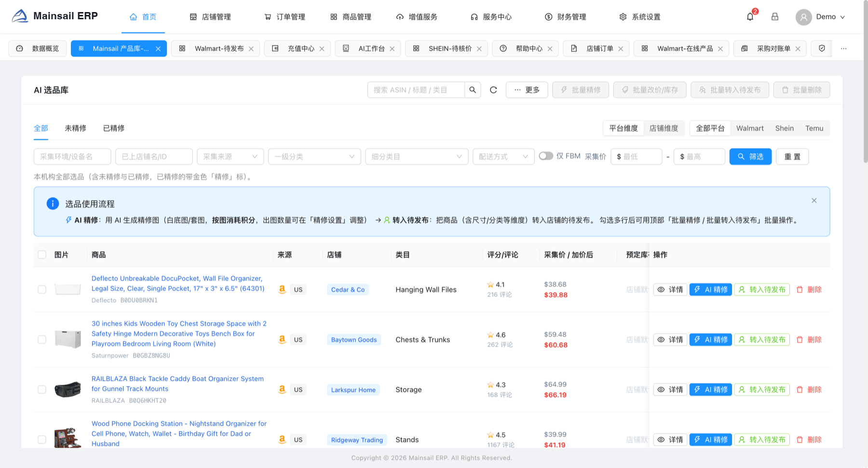Open the 订单管理 menu
This screenshot has width=868, height=468.
click(x=285, y=17)
